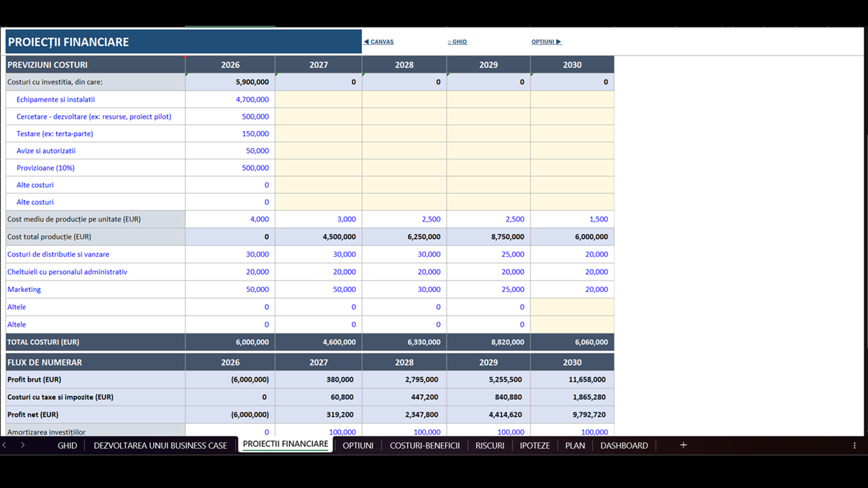Select the Testare cost cell 150,000
Image resolution: width=868 pixels, height=488 pixels.
point(230,134)
